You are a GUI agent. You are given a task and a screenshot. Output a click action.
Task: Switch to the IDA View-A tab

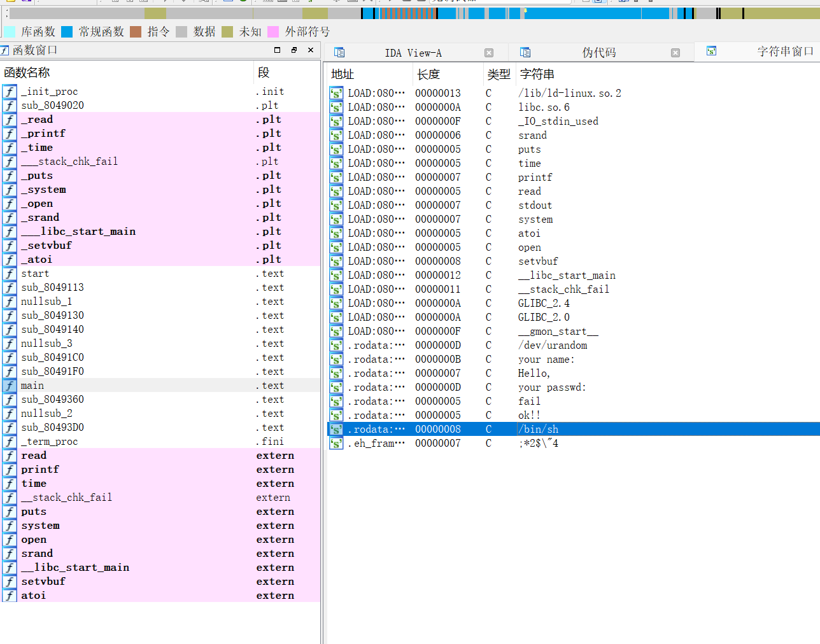[x=413, y=53]
